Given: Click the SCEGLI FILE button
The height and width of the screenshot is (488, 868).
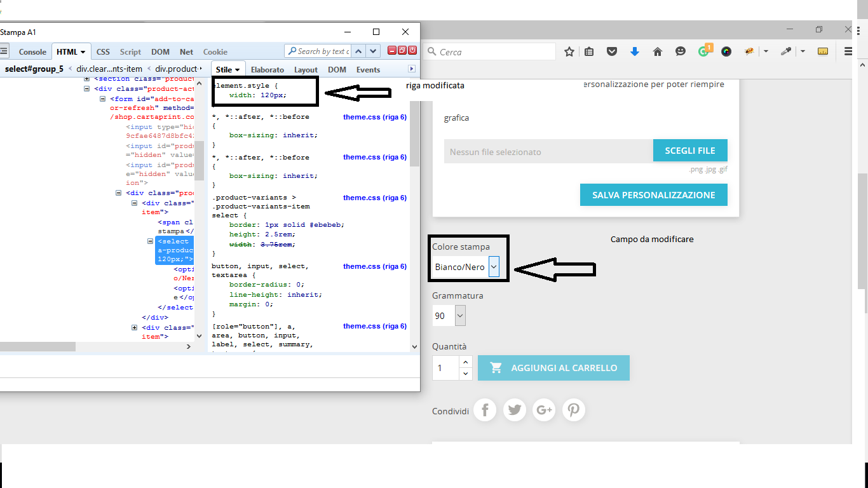Looking at the screenshot, I should coord(690,151).
